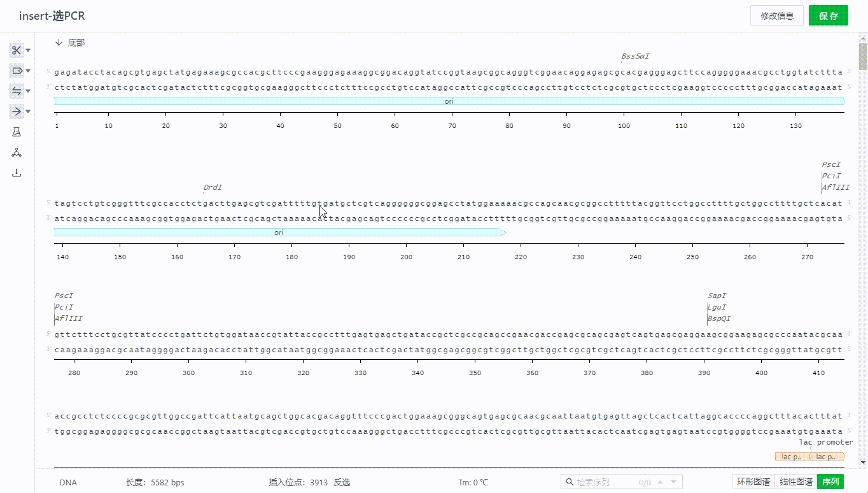
Task: Click the vertical scrollbar thumb
Action: tap(862, 57)
